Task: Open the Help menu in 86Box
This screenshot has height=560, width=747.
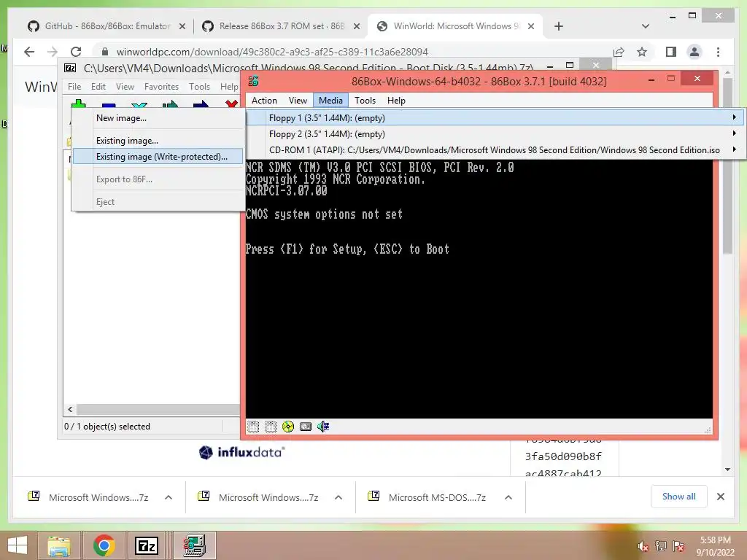Action: coord(396,101)
